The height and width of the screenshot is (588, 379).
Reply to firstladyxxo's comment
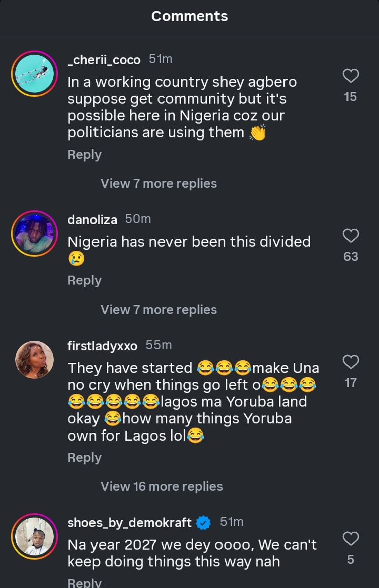click(x=84, y=458)
